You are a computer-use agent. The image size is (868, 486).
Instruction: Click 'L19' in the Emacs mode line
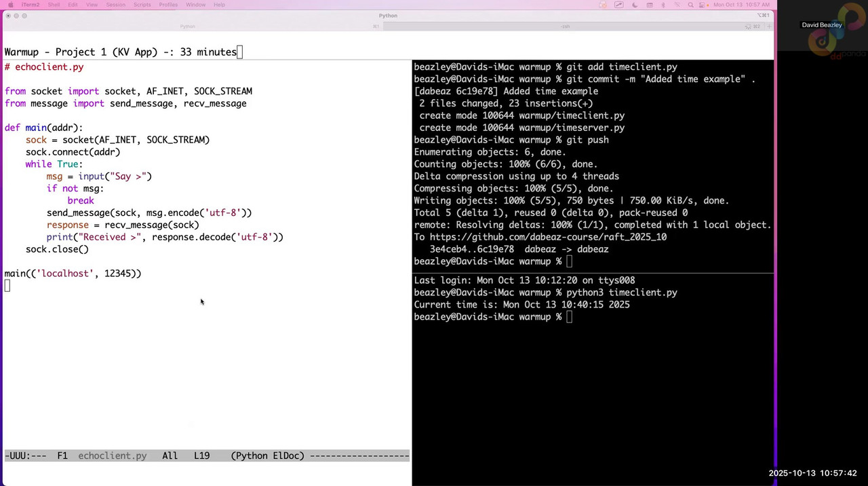(x=201, y=455)
